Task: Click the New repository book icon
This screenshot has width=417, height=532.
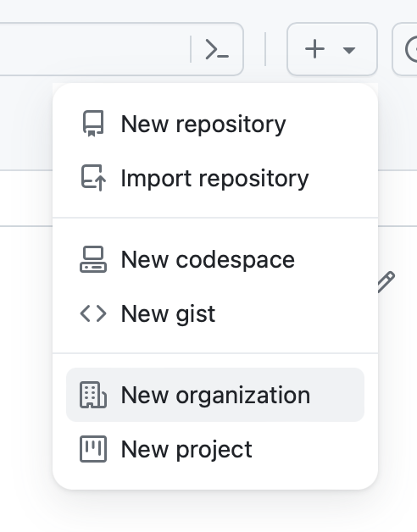Action: click(93, 124)
